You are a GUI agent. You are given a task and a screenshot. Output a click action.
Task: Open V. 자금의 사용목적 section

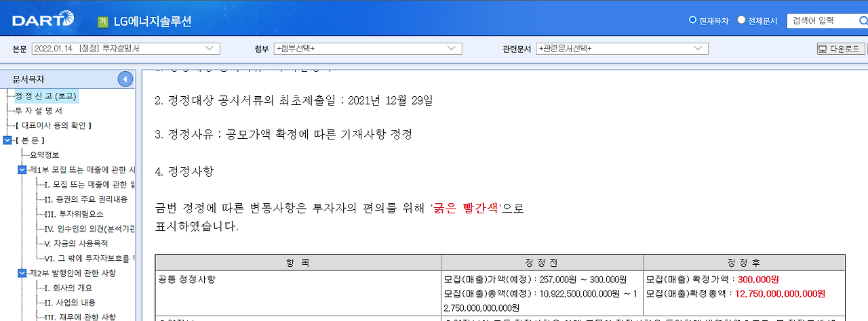tap(76, 243)
